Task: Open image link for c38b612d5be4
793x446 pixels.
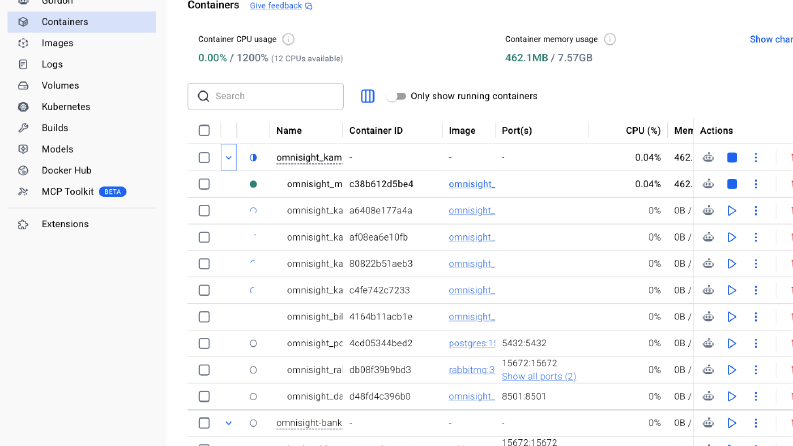Action: [x=472, y=184]
